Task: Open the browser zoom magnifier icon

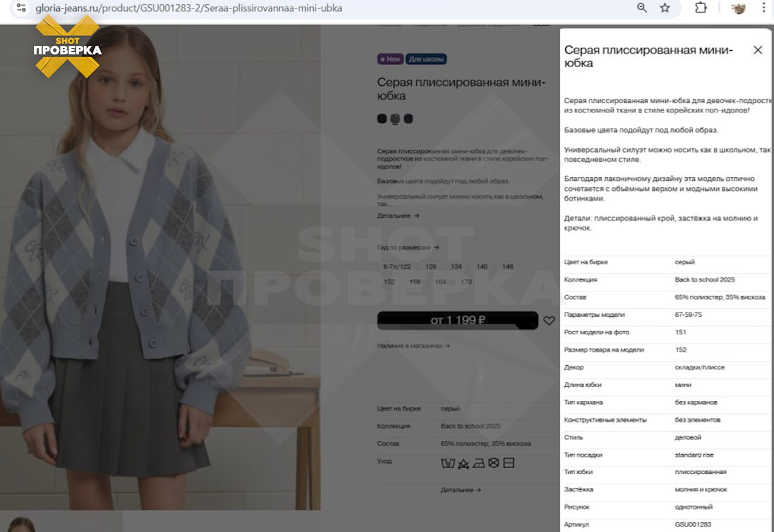Action: pyautogui.click(x=642, y=8)
